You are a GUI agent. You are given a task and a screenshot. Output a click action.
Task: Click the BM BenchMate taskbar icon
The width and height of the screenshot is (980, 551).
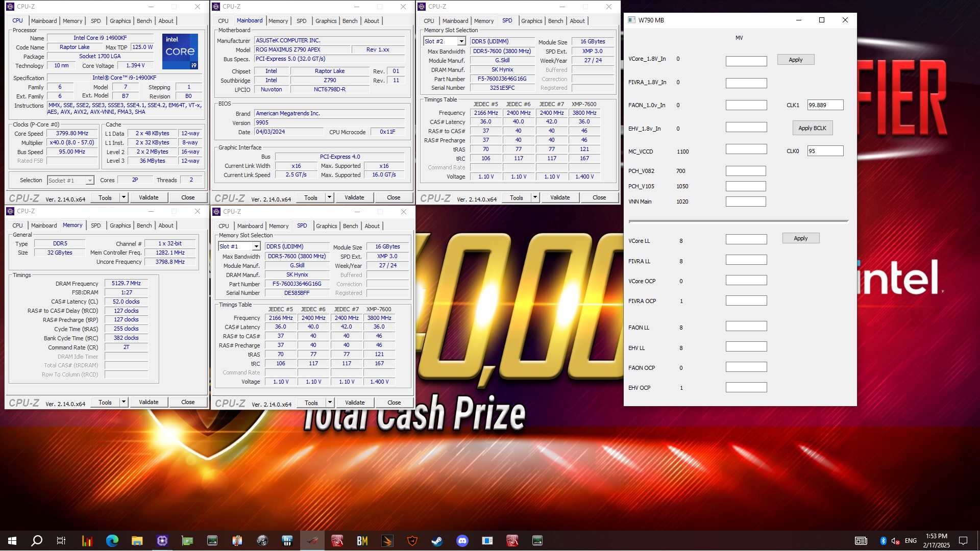point(362,541)
